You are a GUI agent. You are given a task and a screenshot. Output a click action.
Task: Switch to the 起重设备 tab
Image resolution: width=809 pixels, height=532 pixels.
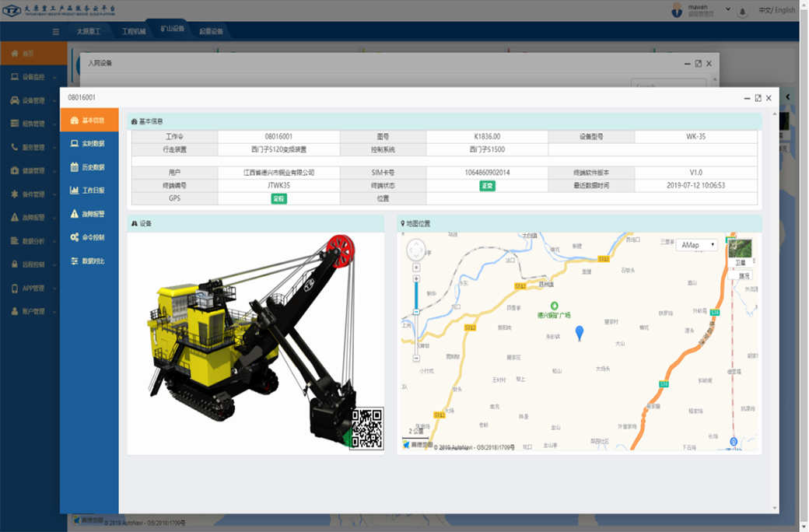click(x=211, y=31)
